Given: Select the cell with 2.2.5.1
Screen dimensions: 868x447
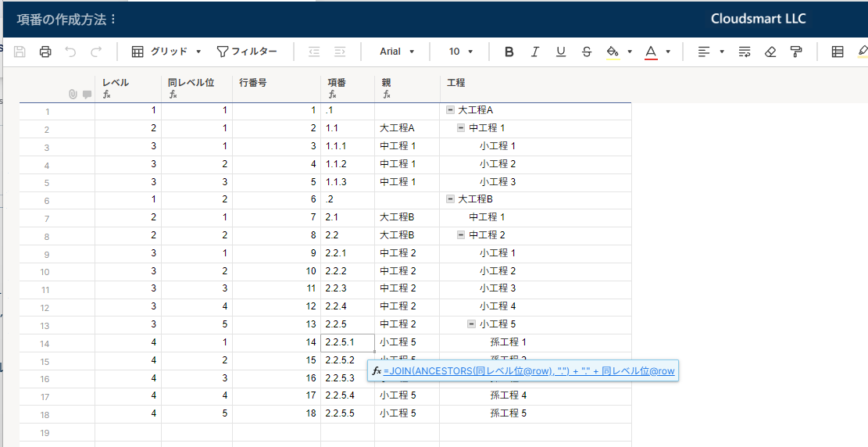Looking at the screenshot, I should pos(348,342).
